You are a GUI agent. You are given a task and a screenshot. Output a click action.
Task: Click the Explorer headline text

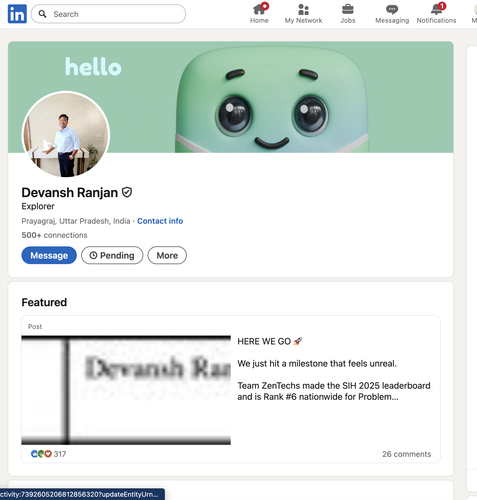pyautogui.click(x=38, y=206)
